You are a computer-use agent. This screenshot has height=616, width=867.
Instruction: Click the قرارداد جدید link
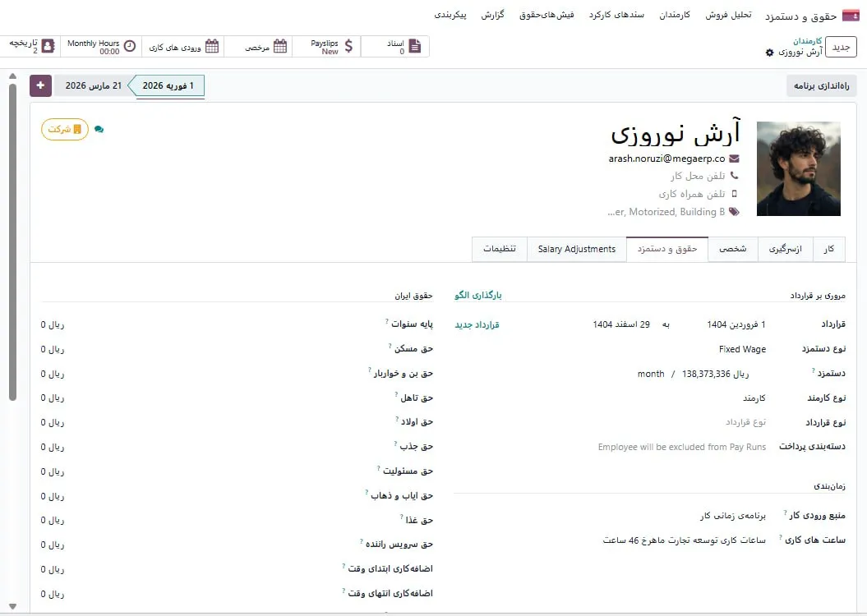tap(477, 325)
